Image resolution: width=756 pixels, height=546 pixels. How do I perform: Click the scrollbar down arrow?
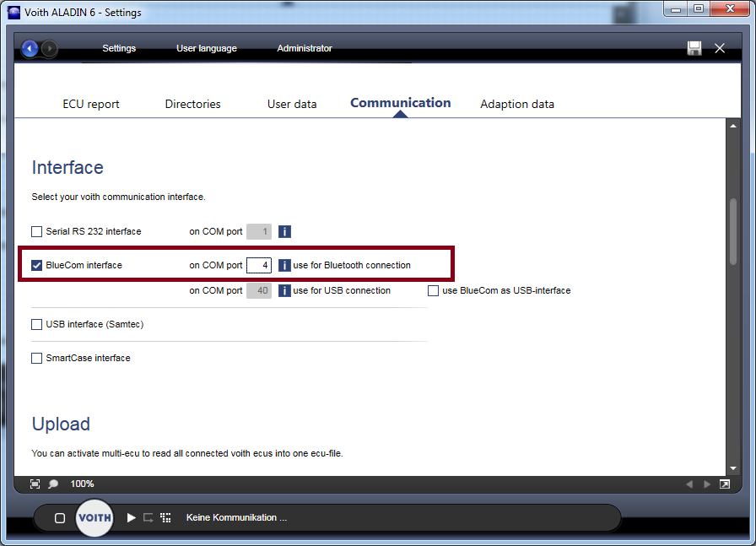[733, 468]
